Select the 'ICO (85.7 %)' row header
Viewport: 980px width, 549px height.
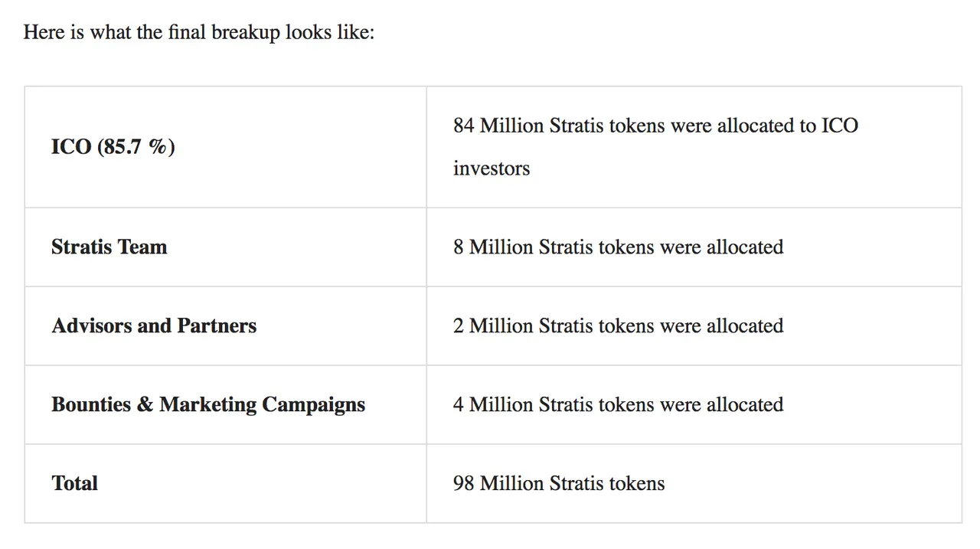point(113,146)
